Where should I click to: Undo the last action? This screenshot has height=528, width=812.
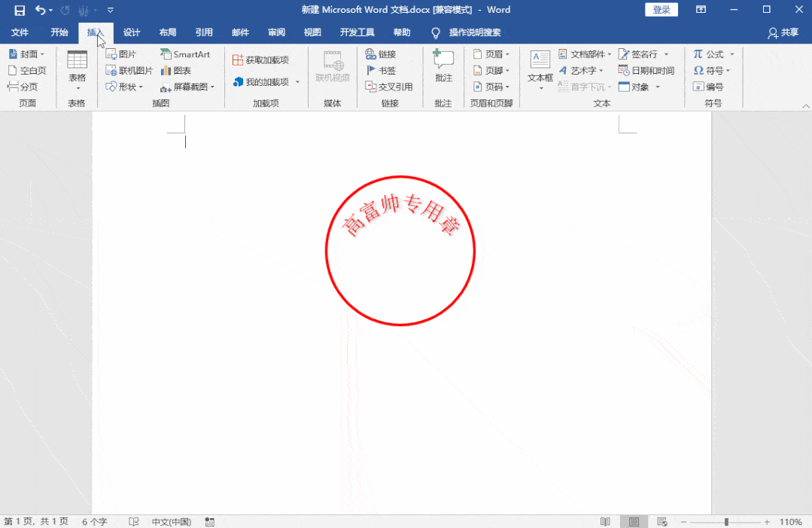coord(40,10)
